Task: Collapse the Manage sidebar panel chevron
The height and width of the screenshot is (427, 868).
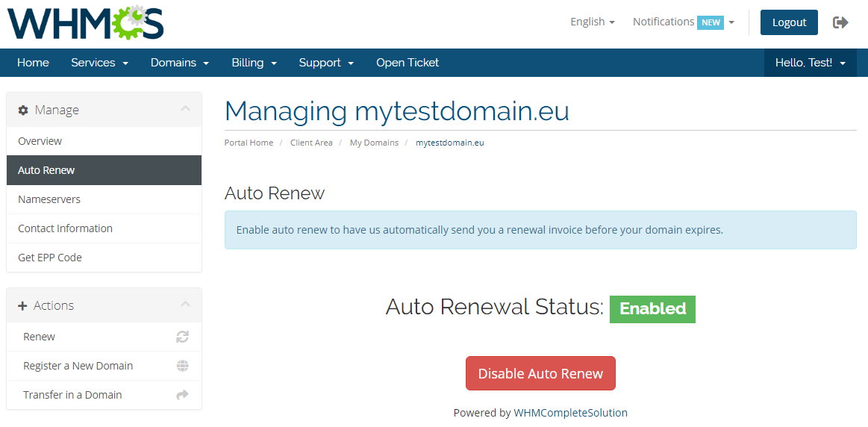Action: tap(185, 109)
